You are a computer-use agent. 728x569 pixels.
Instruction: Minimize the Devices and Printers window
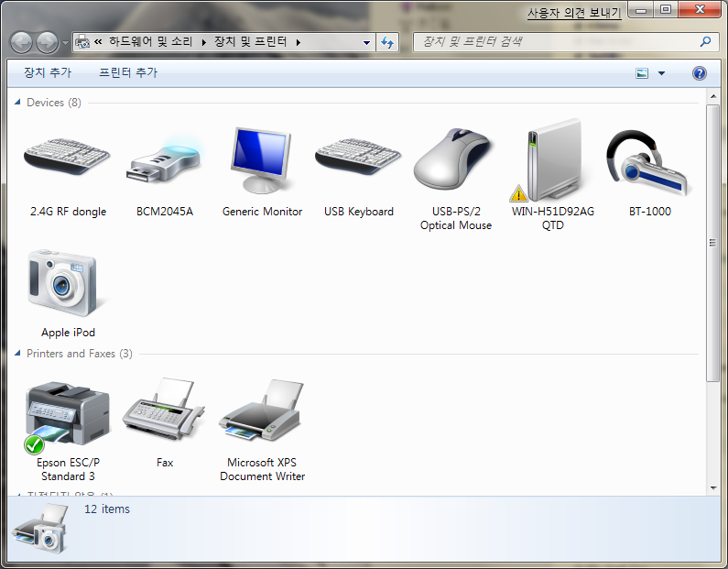pos(641,10)
